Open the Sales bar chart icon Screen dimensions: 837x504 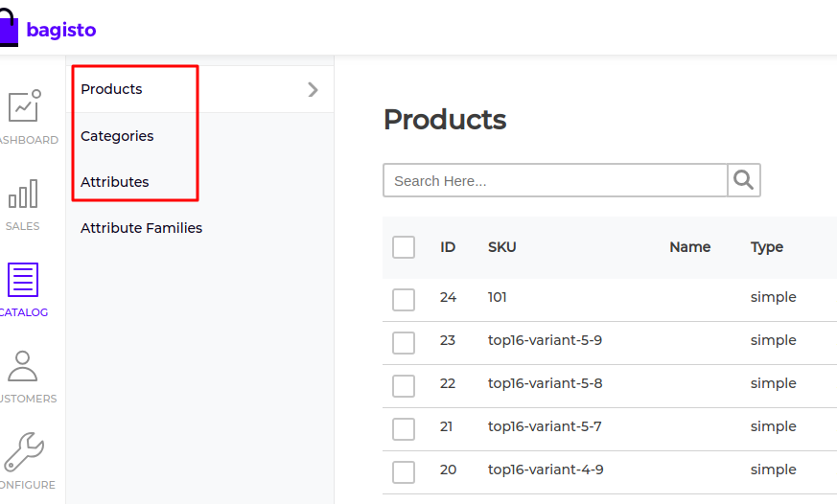coord(23,194)
